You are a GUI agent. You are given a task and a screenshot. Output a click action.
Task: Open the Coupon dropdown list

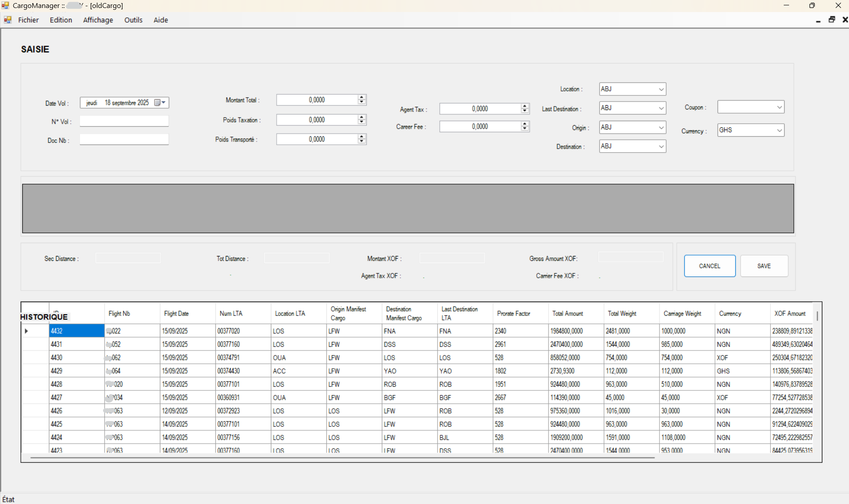(779, 107)
